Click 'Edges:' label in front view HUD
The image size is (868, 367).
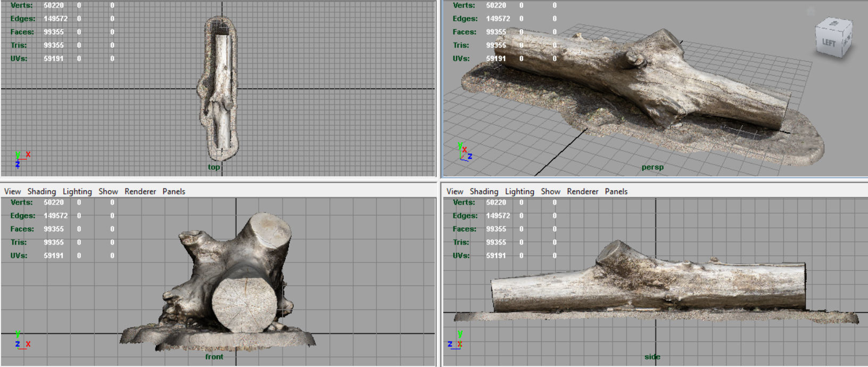[x=23, y=216]
